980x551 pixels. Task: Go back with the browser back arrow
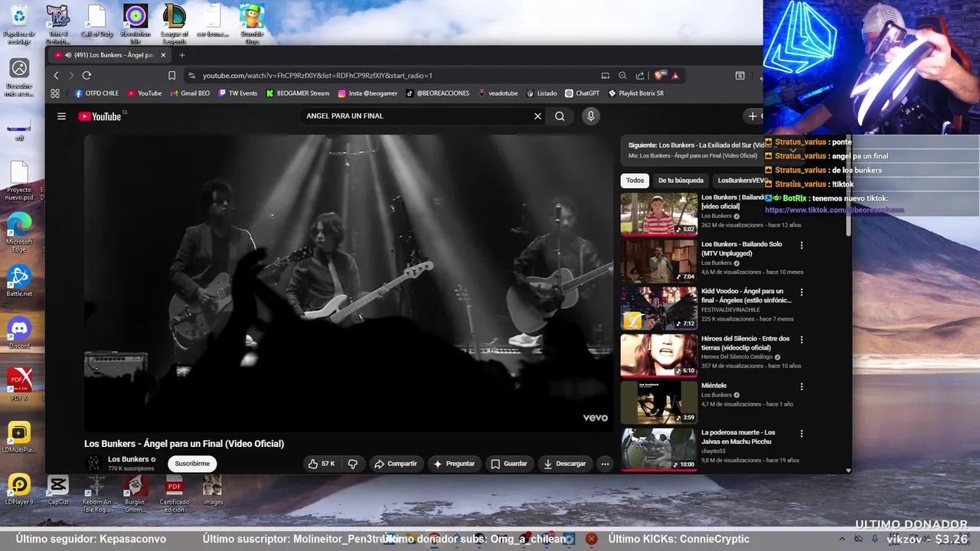[56, 75]
